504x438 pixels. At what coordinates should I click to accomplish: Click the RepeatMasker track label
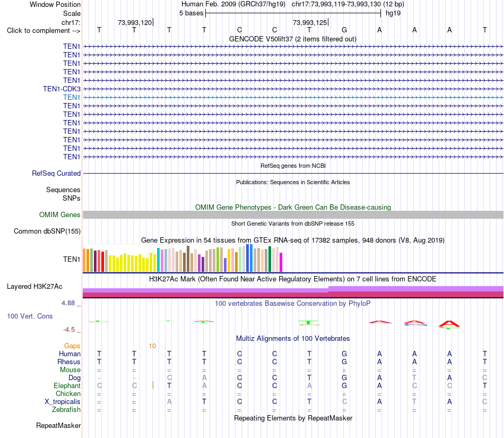(58, 425)
